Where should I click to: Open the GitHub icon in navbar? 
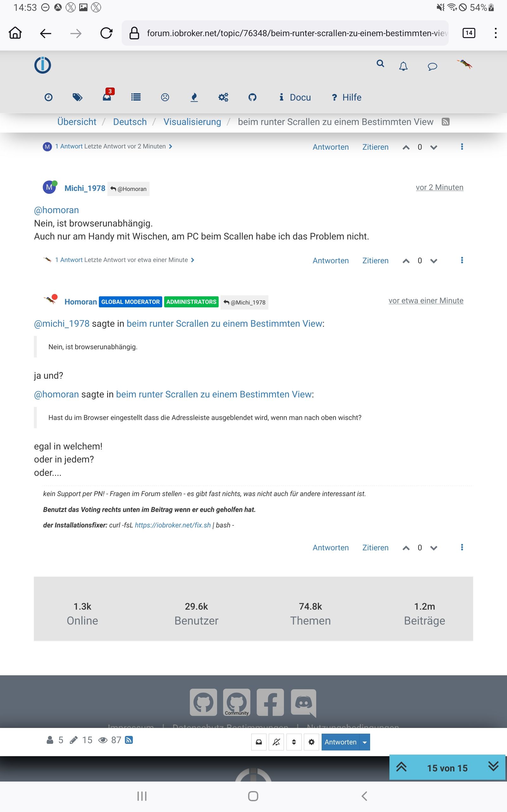pos(252,97)
